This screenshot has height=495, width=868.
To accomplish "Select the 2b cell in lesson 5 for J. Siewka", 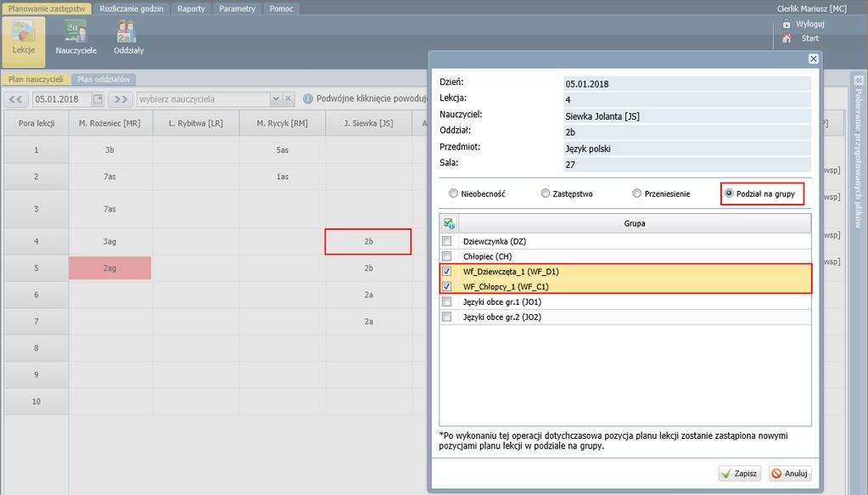I will pyautogui.click(x=368, y=268).
